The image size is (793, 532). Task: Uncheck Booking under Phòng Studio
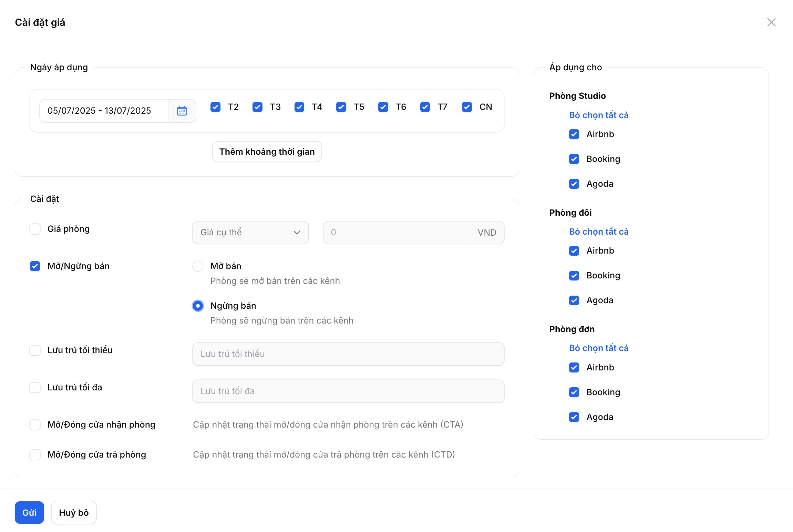pos(574,159)
